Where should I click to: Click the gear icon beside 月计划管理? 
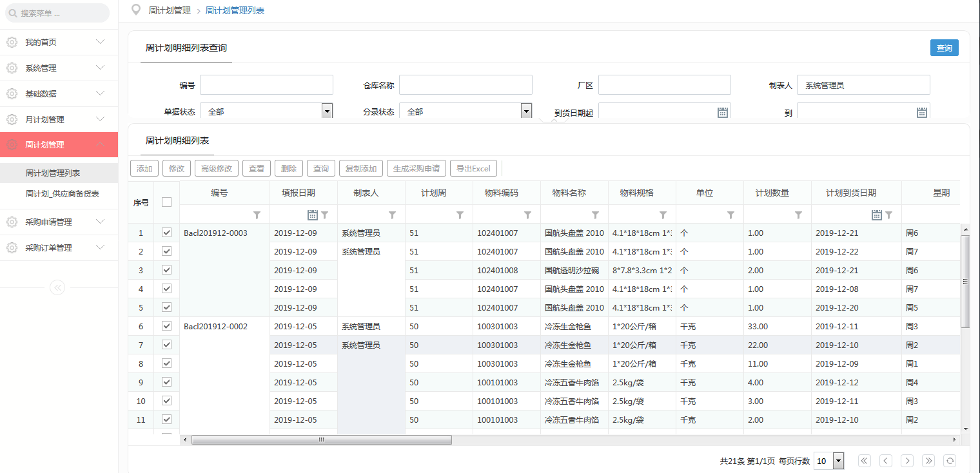tap(12, 120)
